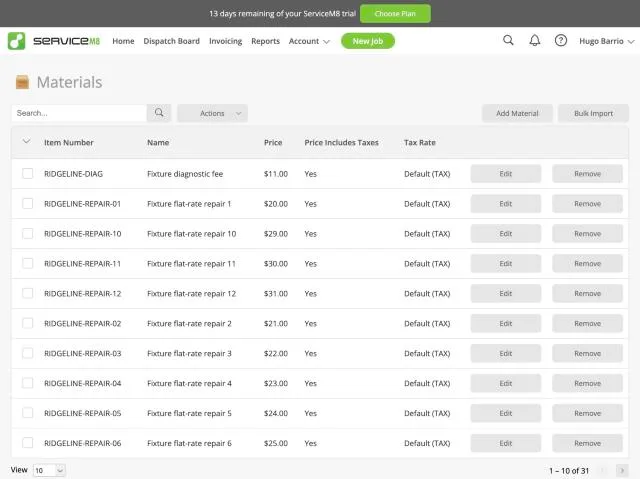Check the RIDGELINE-REPAIR-10 row
The width and height of the screenshot is (640, 479).
click(28, 233)
